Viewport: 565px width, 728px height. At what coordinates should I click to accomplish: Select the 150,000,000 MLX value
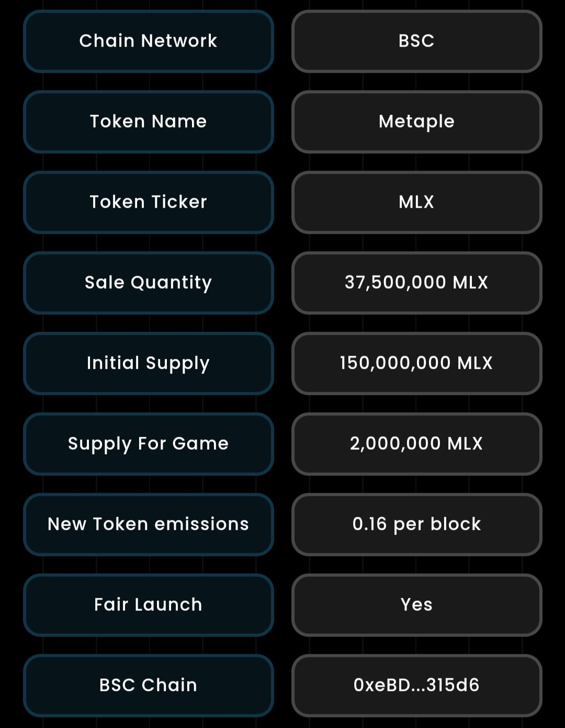point(416,363)
